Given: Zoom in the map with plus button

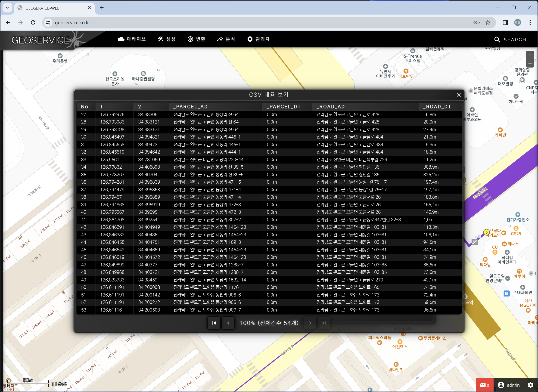Looking at the screenshot, I should click(x=530, y=55).
